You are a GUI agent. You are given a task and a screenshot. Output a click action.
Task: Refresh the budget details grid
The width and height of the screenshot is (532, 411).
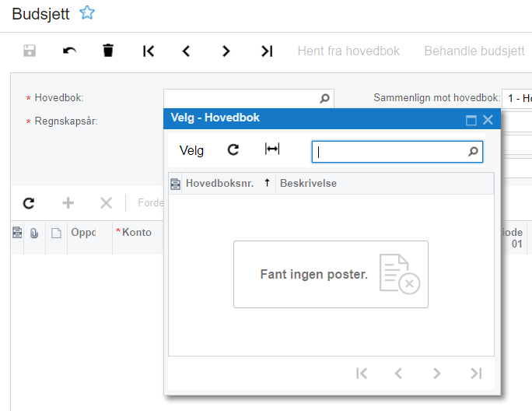pos(29,203)
